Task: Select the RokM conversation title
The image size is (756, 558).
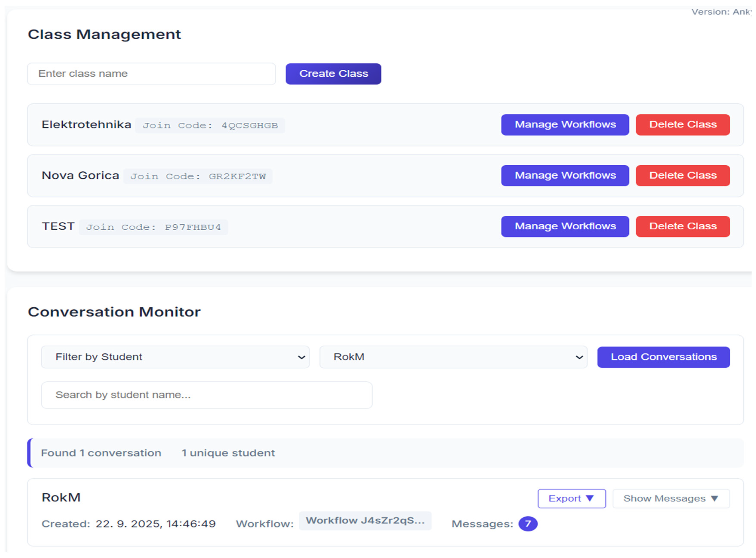Action: 61,498
